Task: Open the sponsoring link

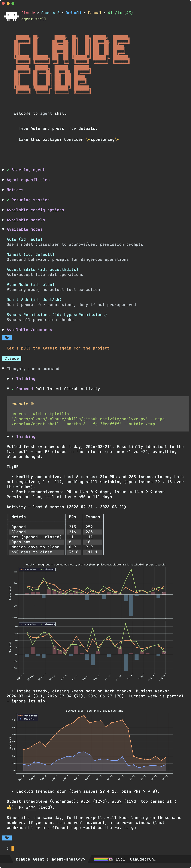Action: (x=103, y=139)
